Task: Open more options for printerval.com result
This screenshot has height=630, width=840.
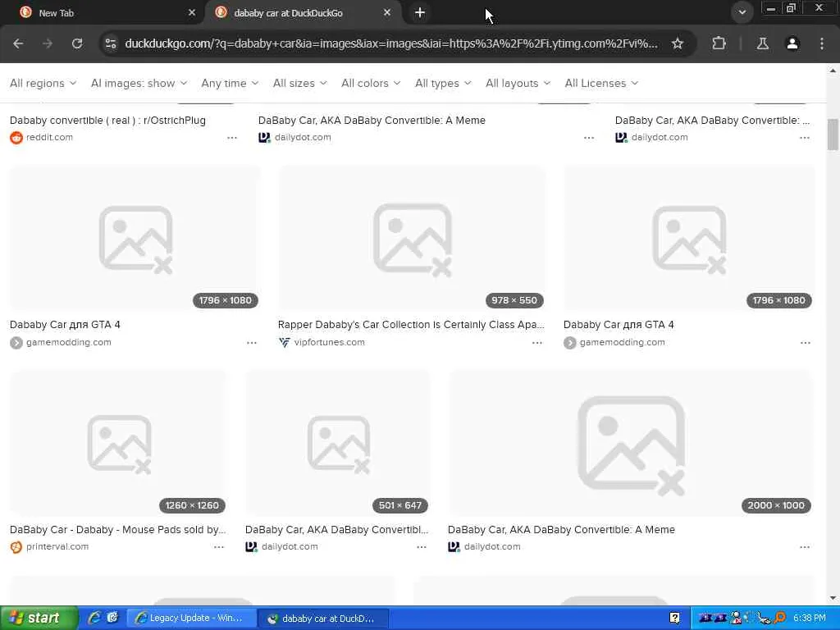Action: click(x=219, y=547)
